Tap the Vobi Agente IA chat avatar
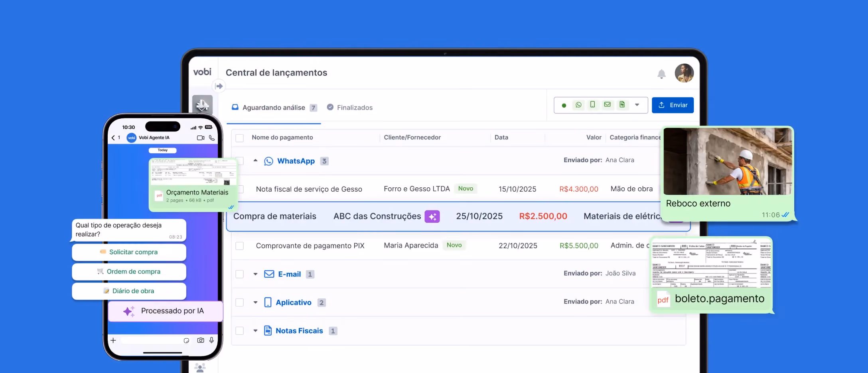 pos(132,138)
